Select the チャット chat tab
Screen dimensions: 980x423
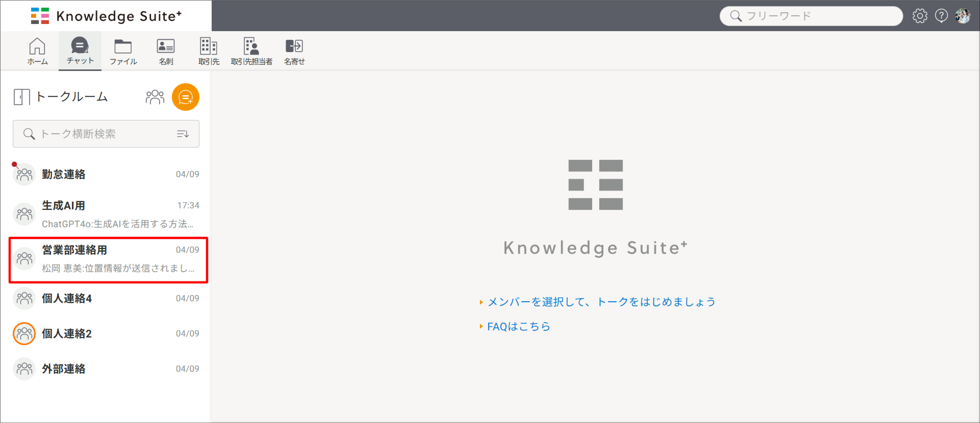pyautogui.click(x=80, y=51)
